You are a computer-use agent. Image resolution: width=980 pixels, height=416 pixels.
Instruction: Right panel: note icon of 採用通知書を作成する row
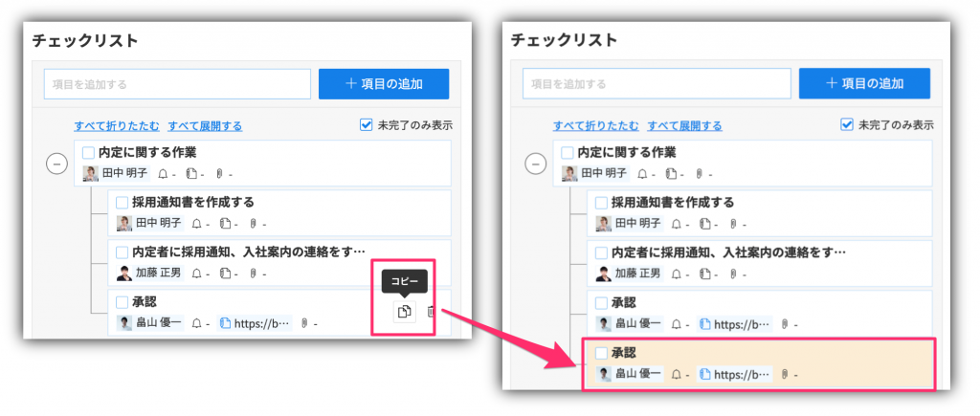point(704,224)
